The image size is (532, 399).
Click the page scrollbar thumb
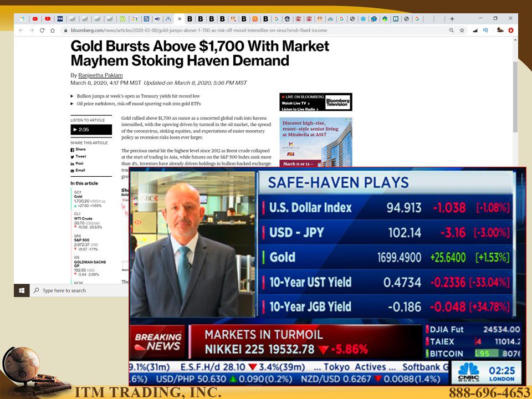(515, 97)
